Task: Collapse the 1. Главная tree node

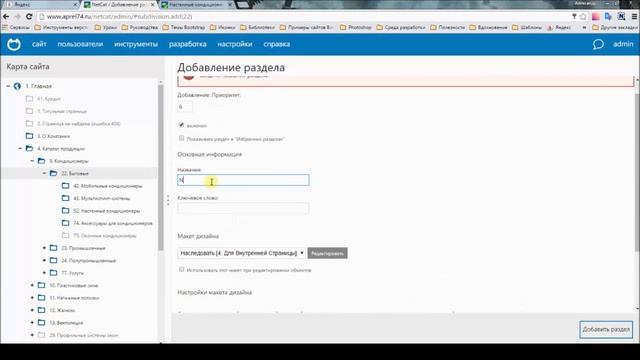Action: pos(8,86)
